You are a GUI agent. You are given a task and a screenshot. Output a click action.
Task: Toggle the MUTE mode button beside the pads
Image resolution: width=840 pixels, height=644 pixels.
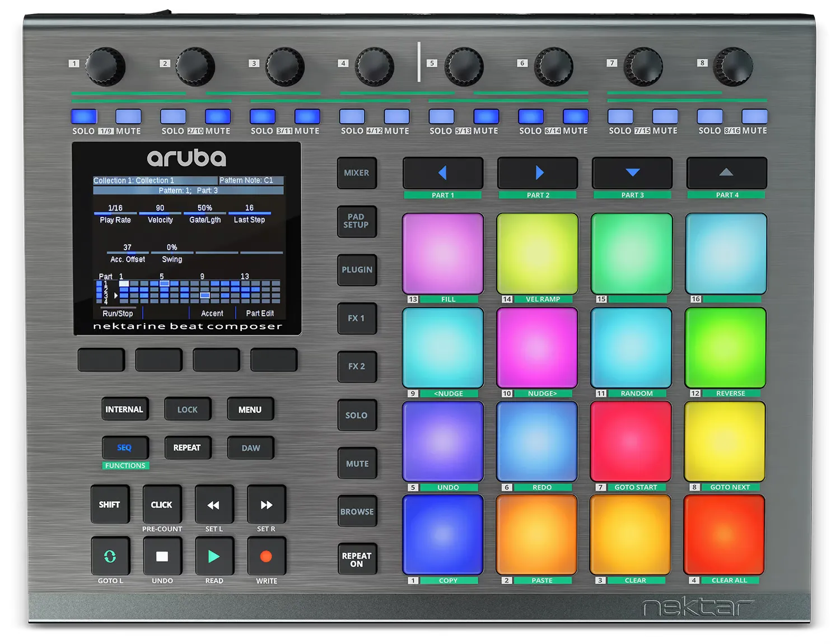click(357, 463)
